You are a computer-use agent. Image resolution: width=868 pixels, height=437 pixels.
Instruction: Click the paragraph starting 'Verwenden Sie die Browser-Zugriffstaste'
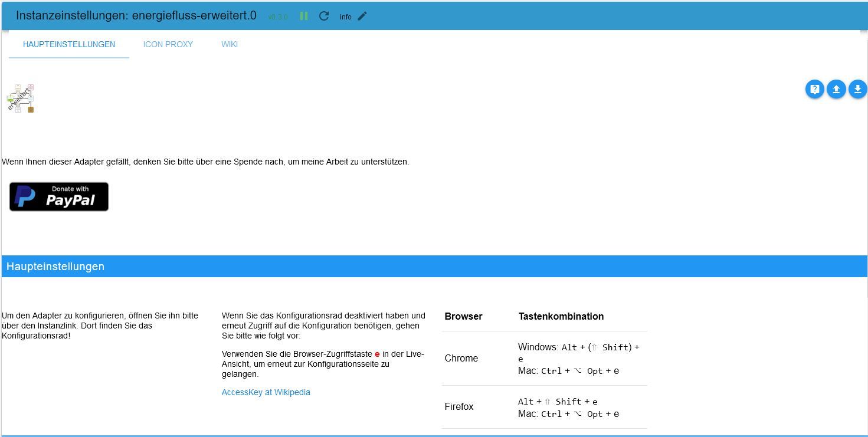pyautogui.click(x=323, y=364)
